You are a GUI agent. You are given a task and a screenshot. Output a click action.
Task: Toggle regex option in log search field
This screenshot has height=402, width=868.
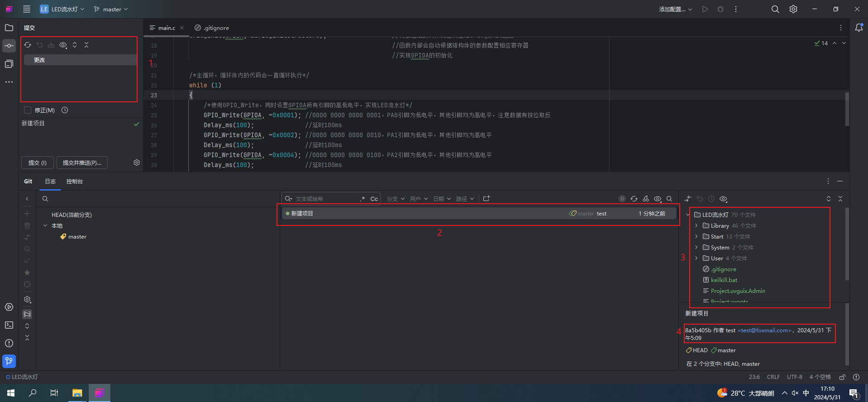click(362, 199)
